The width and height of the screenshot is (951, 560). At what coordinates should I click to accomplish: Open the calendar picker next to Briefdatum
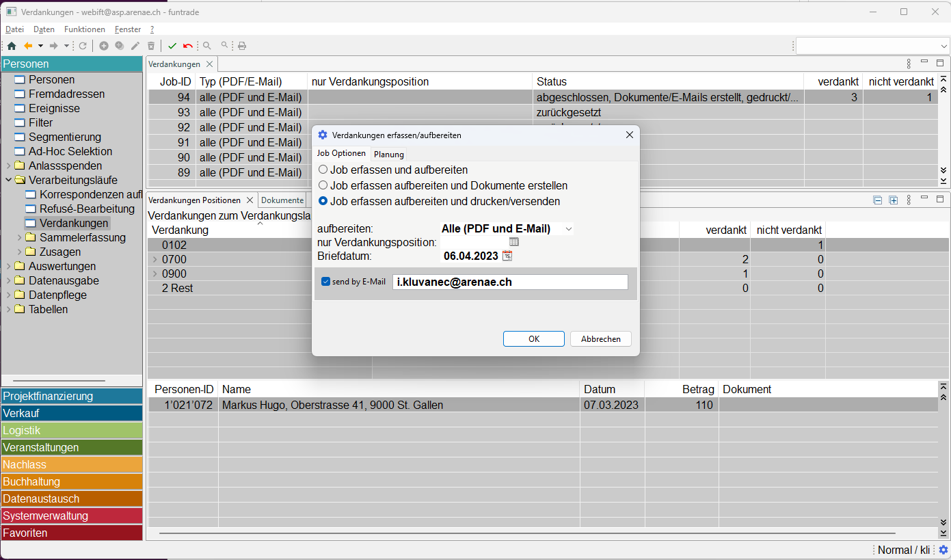pyautogui.click(x=507, y=256)
